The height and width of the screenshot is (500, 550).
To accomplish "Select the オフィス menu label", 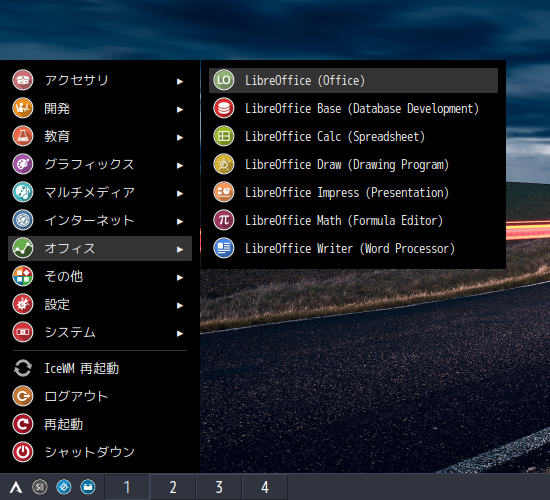I will point(70,248).
